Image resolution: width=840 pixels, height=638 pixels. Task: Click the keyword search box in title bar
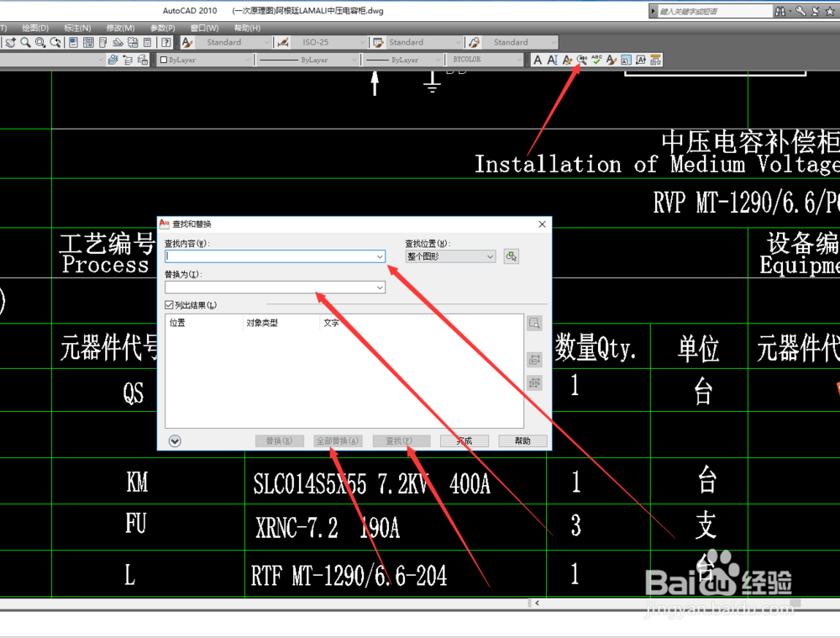coord(714,11)
